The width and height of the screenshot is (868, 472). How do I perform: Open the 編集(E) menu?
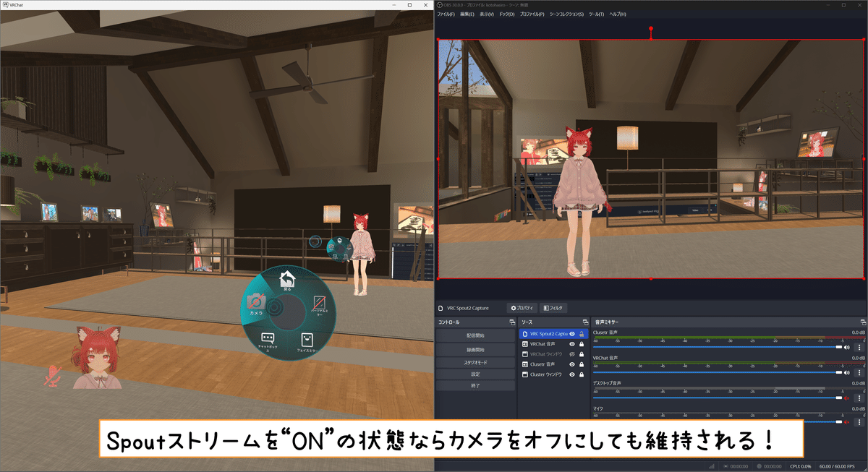pyautogui.click(x=467, y=14)
